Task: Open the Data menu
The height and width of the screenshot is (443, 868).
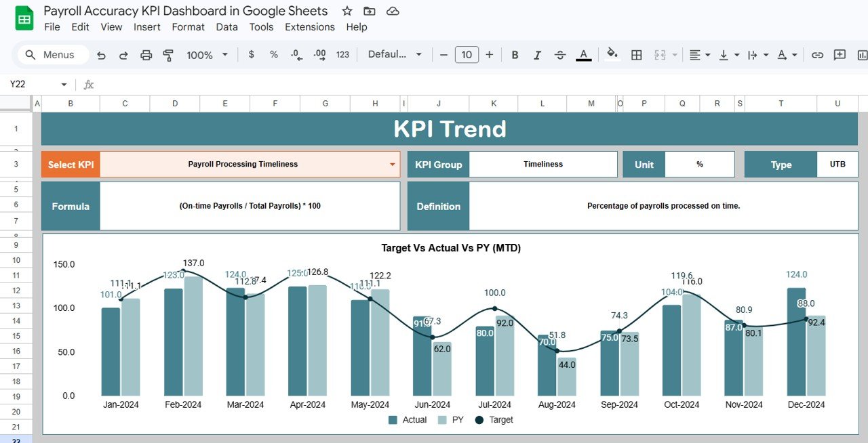Action: coord(226,27)
